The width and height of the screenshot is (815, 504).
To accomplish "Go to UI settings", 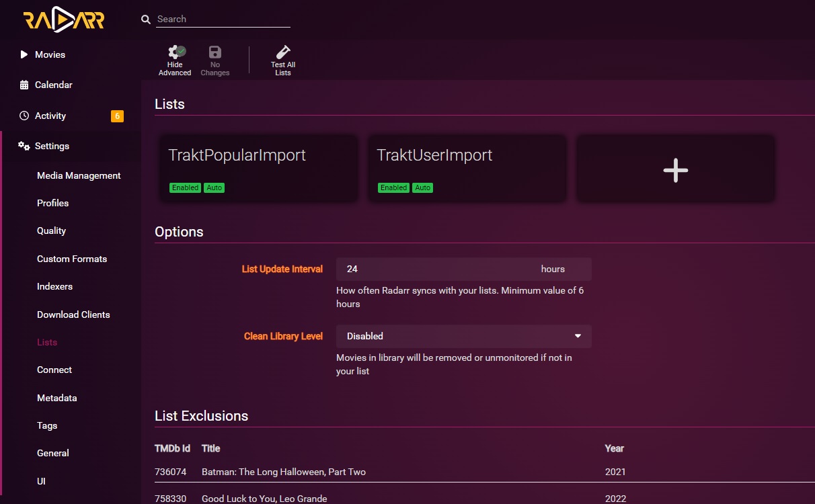I will coord(41,481).
